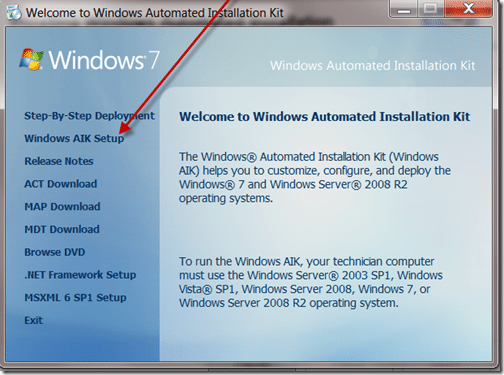
Task: Click the disabled maximize button
Action: [x=431, y=8]
